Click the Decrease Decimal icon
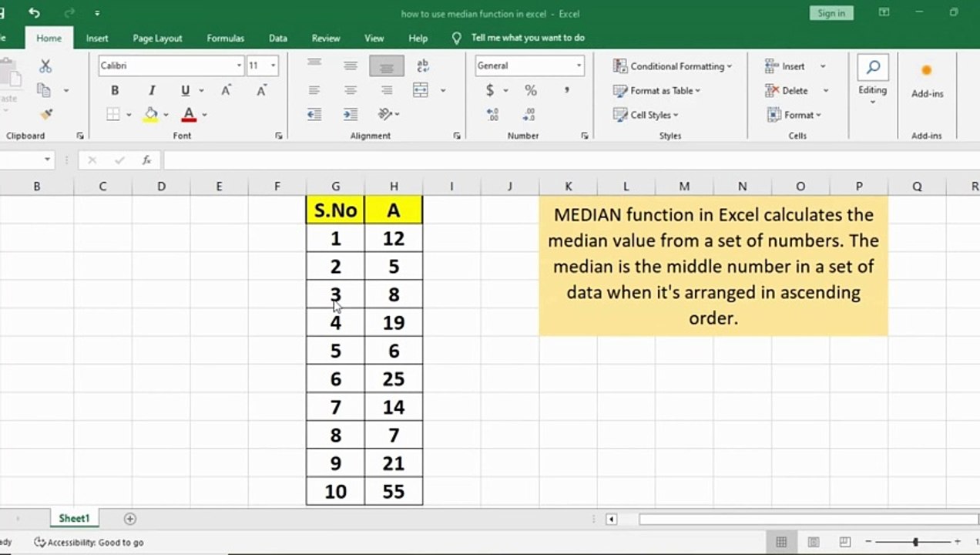This screenshot has height=555, width=980. tap(529, 114)
